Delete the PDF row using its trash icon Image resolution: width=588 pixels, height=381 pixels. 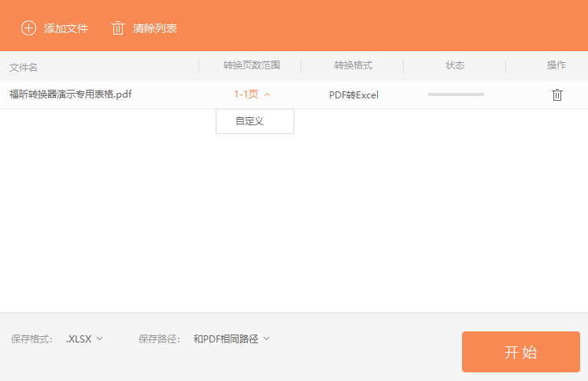pyautogui.click(x=557, y=94)
